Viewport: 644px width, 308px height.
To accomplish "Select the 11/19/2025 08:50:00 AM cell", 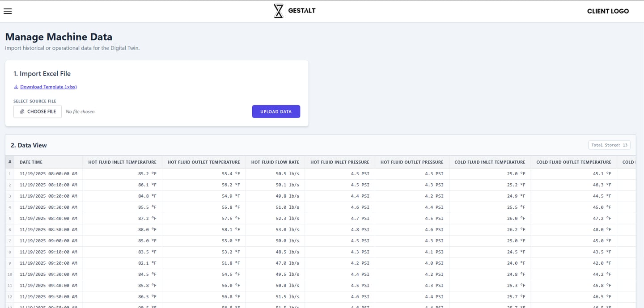I will coord(48,229).
